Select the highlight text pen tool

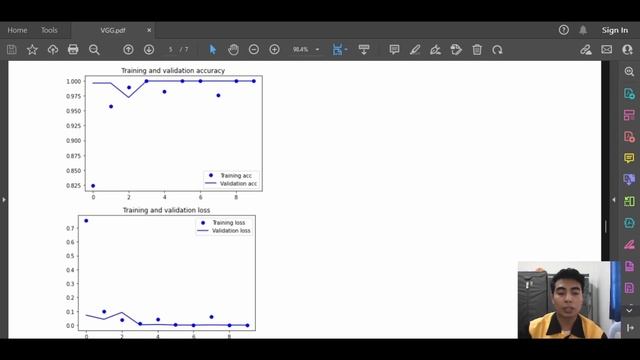pyautogui.click(x=415, y=50)
